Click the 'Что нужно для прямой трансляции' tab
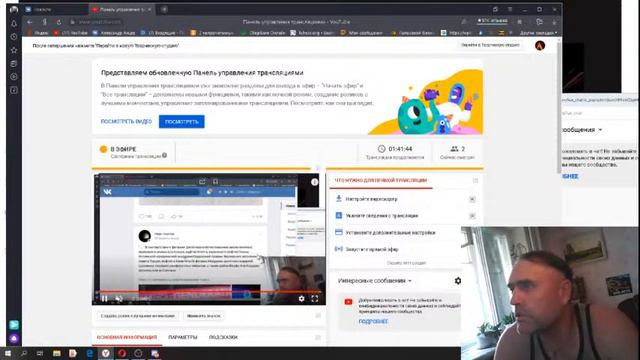 point(381,180)
